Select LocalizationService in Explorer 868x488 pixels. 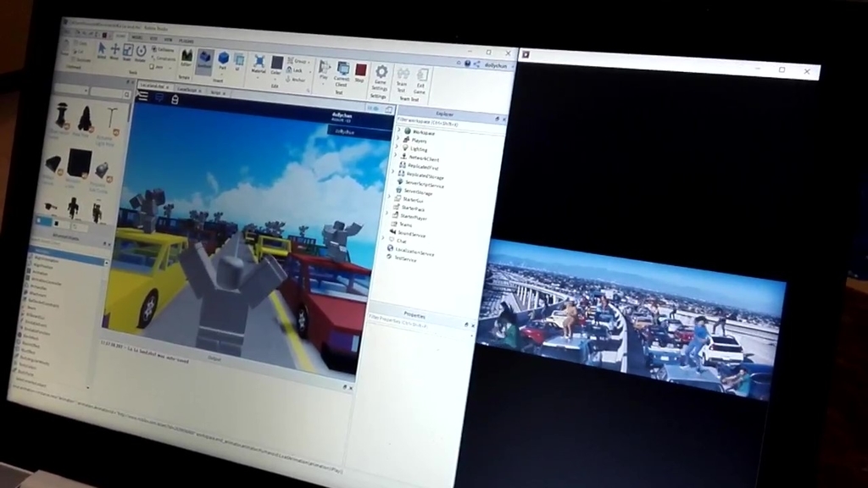[410, 251]
